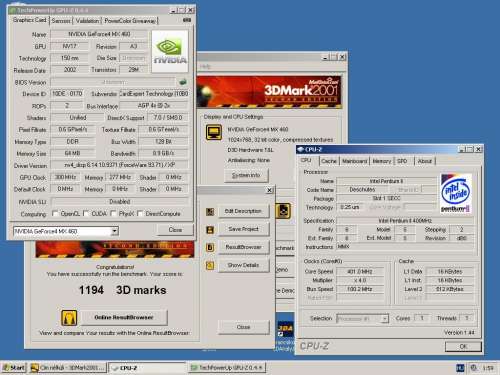Click the Subvendor CardExpert Technology field
Image resolution: width=500 pixels, height=375 pixels.
(x=154, y=94)
